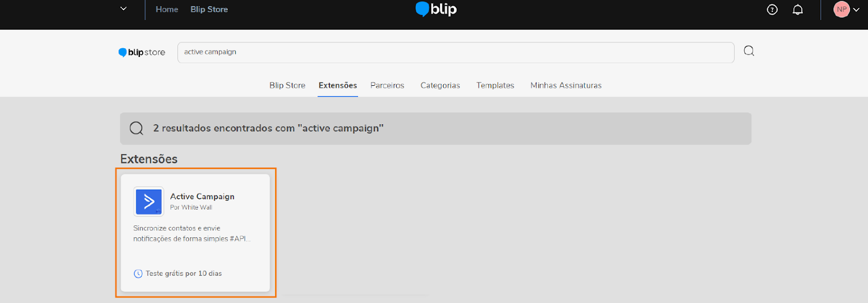Click the search field containing "active campaign"

456,52
